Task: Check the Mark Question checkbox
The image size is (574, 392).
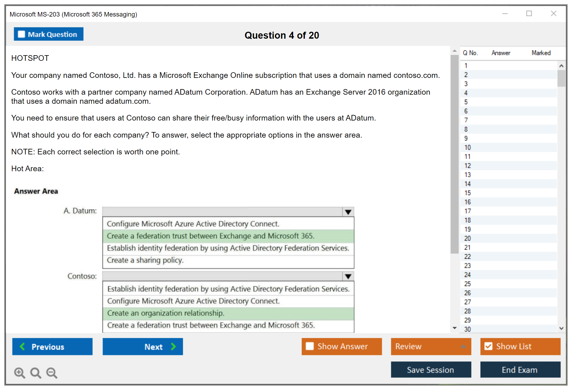Action: [x=21, y=34]
